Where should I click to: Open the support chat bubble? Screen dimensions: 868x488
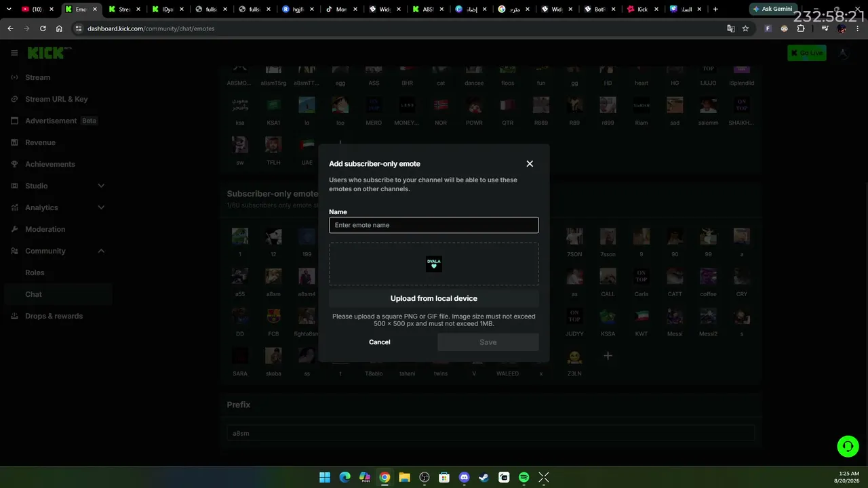coord(848,446)
